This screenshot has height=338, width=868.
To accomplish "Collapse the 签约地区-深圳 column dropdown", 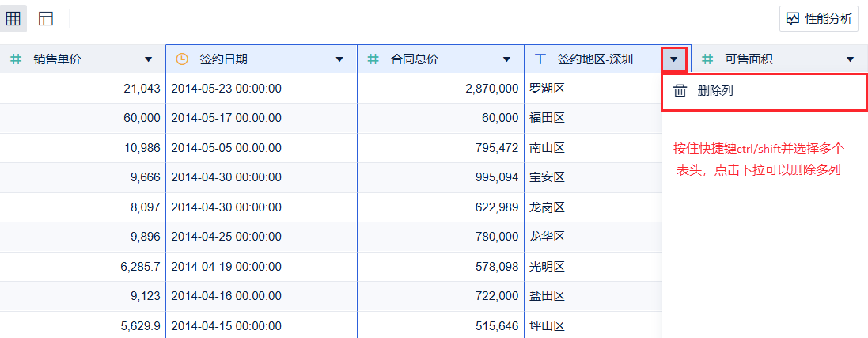I will [673, 59].
